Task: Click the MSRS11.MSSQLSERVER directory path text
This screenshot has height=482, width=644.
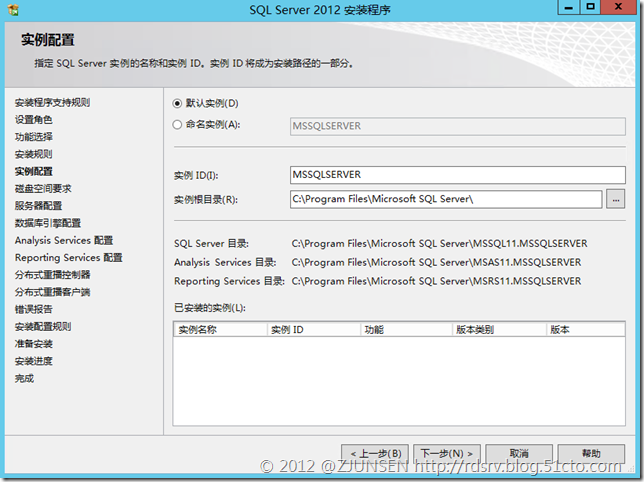Action: [436, 281]
